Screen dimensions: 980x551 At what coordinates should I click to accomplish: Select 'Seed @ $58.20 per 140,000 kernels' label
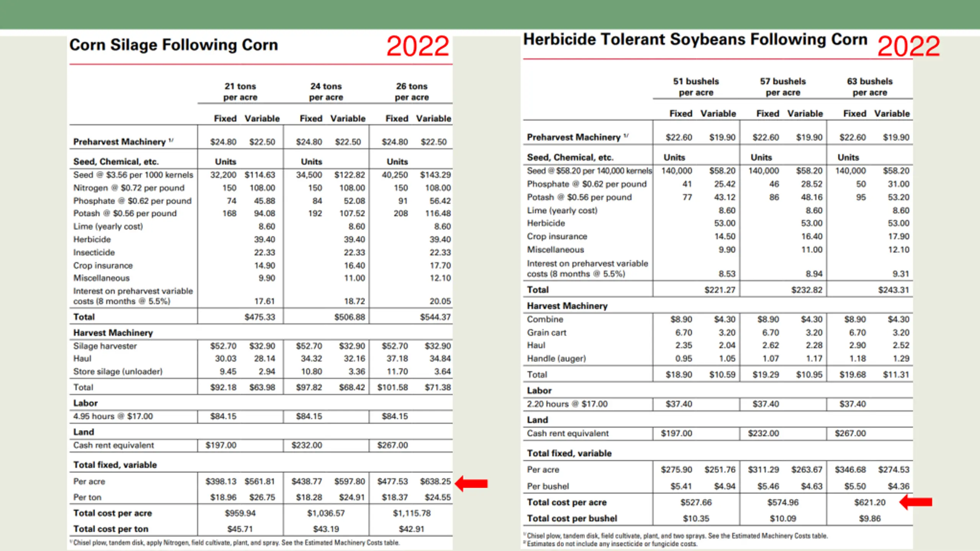coord(589,171)
